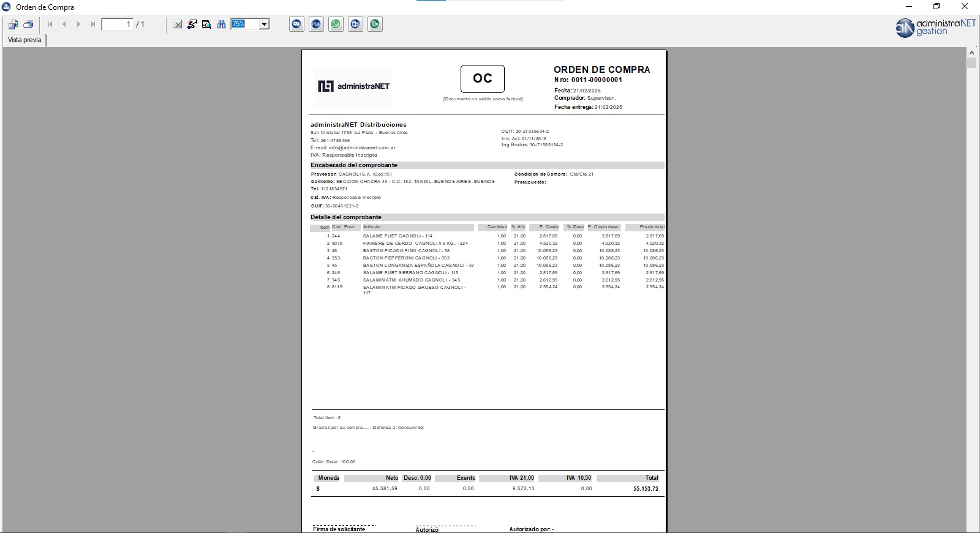Image resolution: width=980 pixels, height=533 pixels.
Task: Go to the previous report page
Action: tap(64, 24)
